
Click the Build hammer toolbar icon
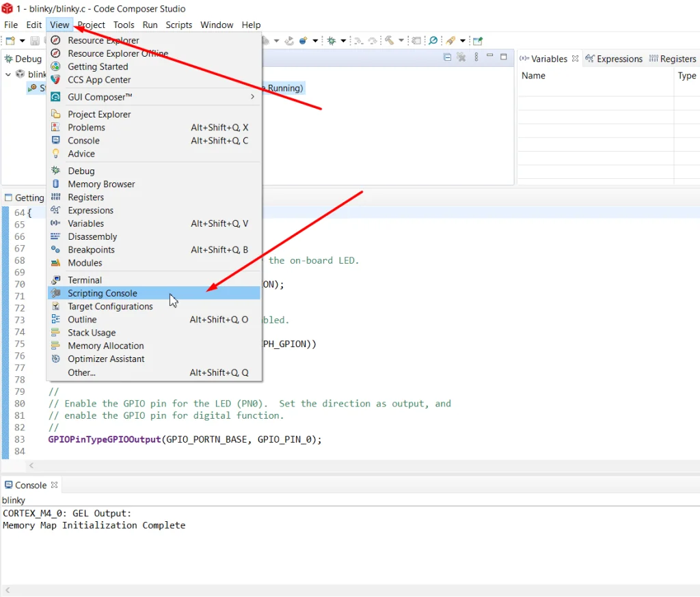click(x=389, y=40)
